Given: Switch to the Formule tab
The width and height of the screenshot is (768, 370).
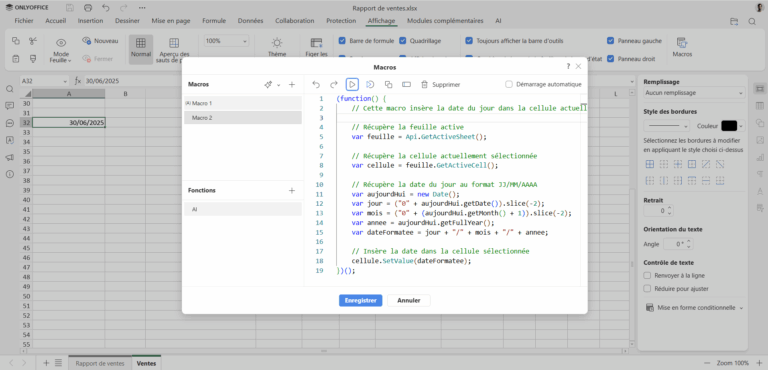Looking at the screenshot, I should click(214, 21).
